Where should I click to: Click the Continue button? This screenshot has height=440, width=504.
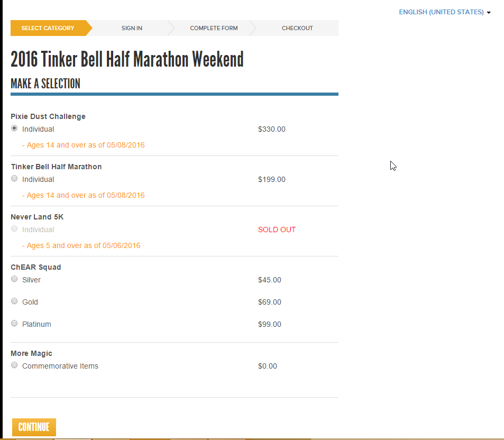[34, 427]
